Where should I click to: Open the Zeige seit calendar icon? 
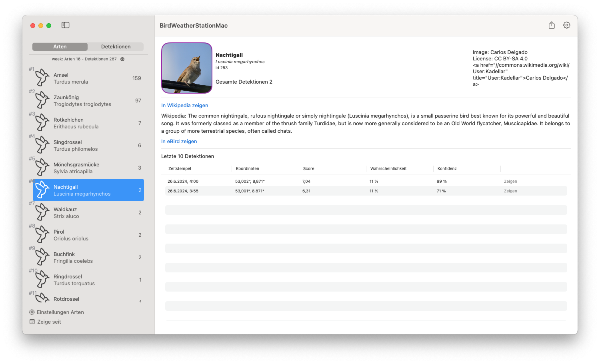tap(32, 321)
